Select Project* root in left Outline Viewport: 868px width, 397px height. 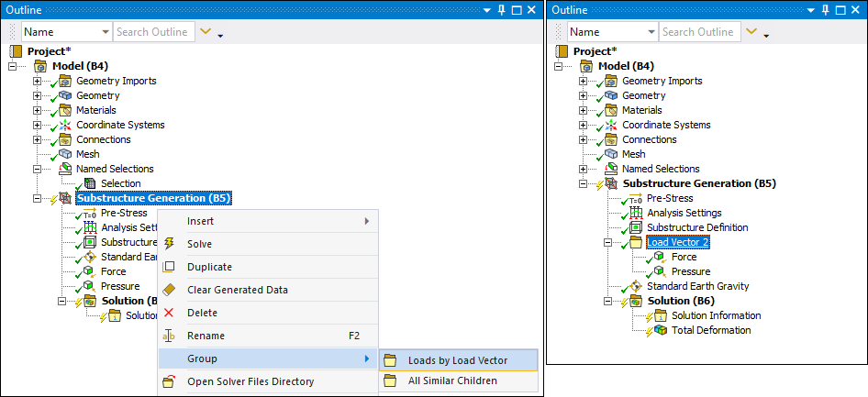tap(50, 51)
